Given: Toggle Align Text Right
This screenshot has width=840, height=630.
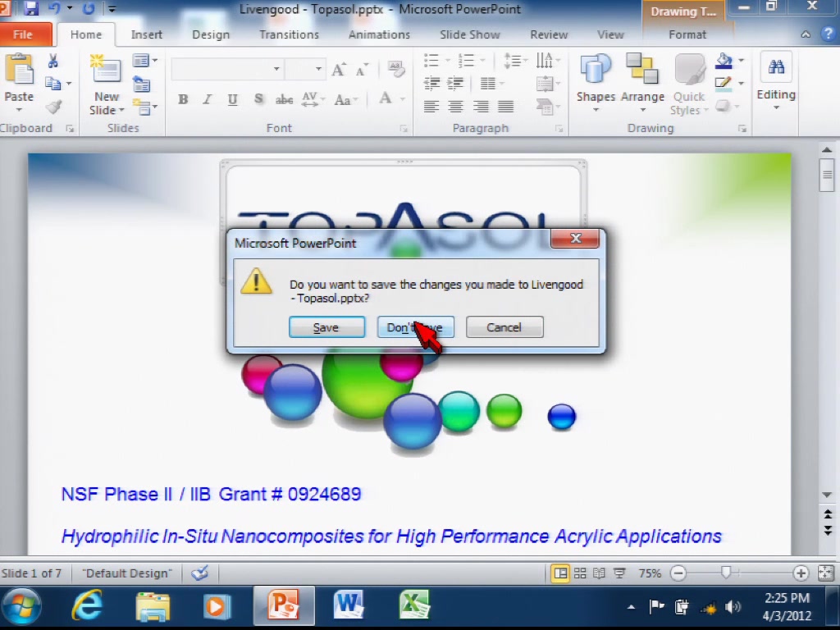Looking at the screenshot, I should 481,107.
